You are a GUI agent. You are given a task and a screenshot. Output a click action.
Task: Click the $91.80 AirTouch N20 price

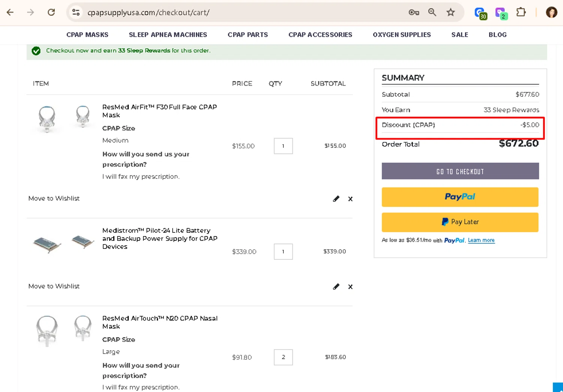point(242,357)
